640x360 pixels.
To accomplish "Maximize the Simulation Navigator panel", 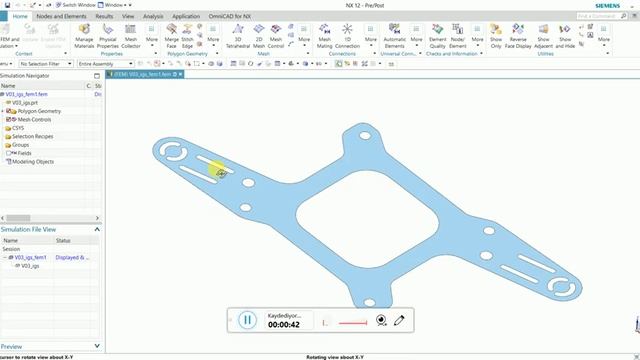I will point(97,76).
